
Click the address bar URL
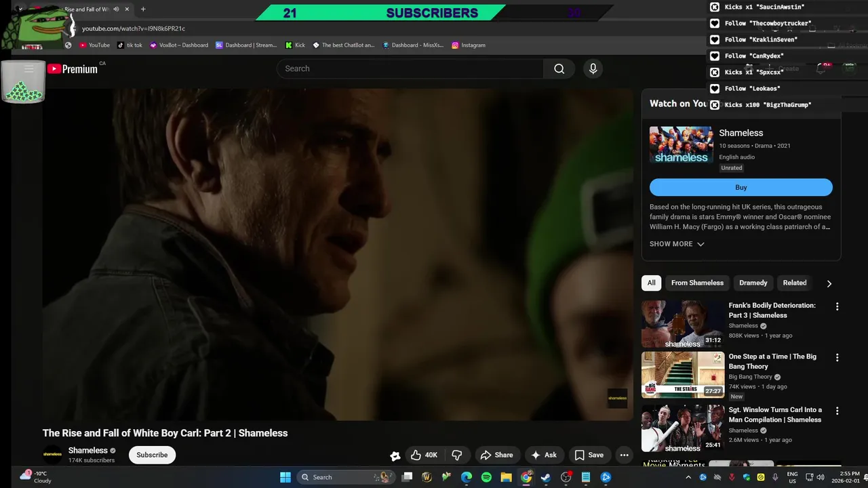pos(134,28)
